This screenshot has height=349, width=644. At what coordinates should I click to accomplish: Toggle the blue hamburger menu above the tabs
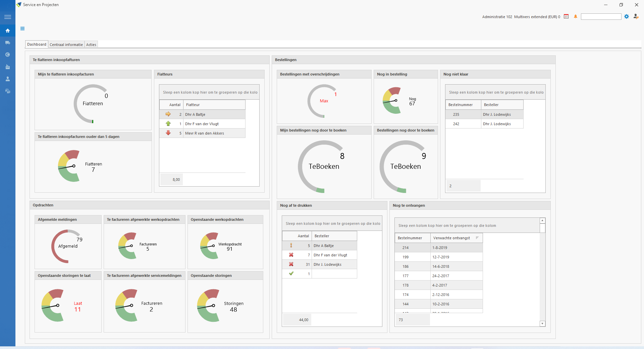coord(22,29)
